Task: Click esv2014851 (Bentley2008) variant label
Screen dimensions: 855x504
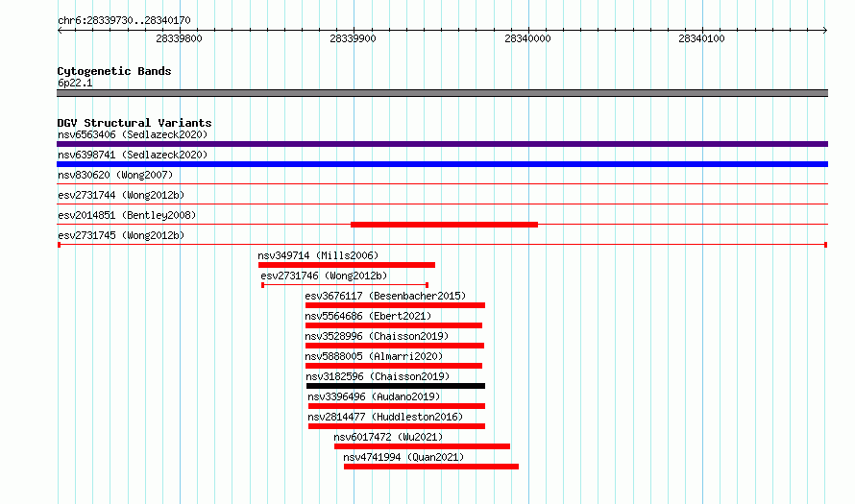Action: point(127,215)
